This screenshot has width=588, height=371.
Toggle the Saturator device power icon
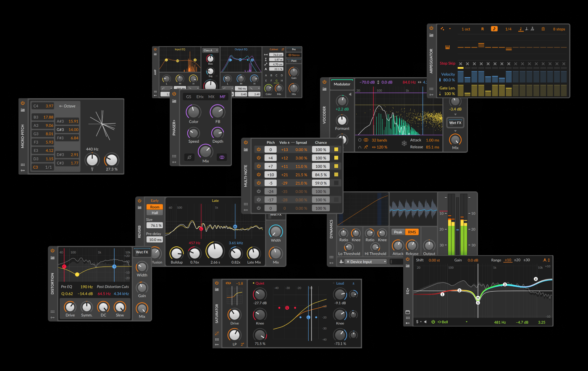[217, 283]
